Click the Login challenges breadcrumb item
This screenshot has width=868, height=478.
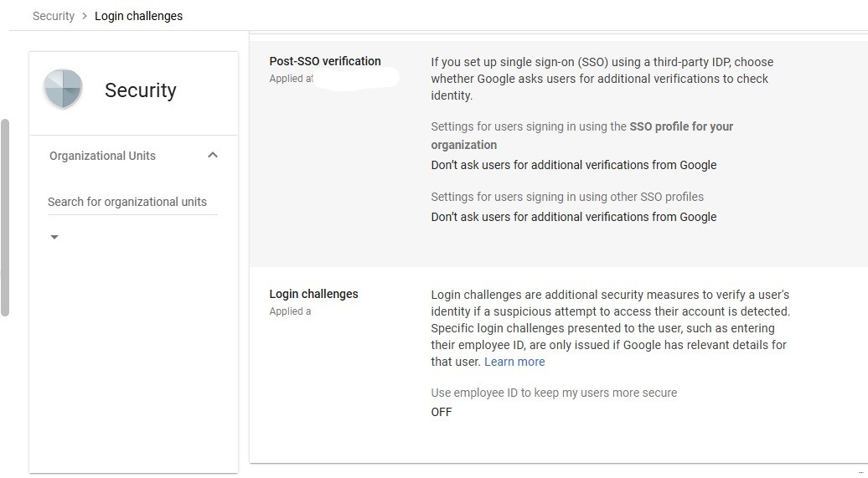138,16
